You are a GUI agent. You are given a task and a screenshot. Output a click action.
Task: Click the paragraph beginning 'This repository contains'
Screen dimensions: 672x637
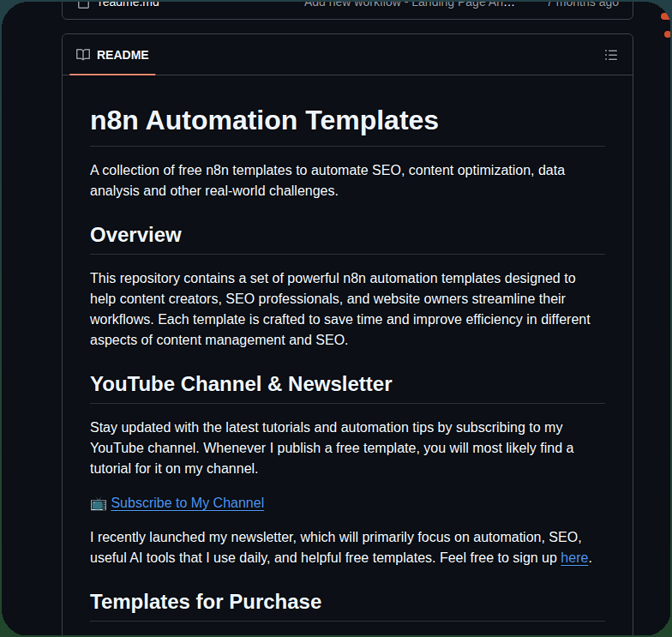340,309
